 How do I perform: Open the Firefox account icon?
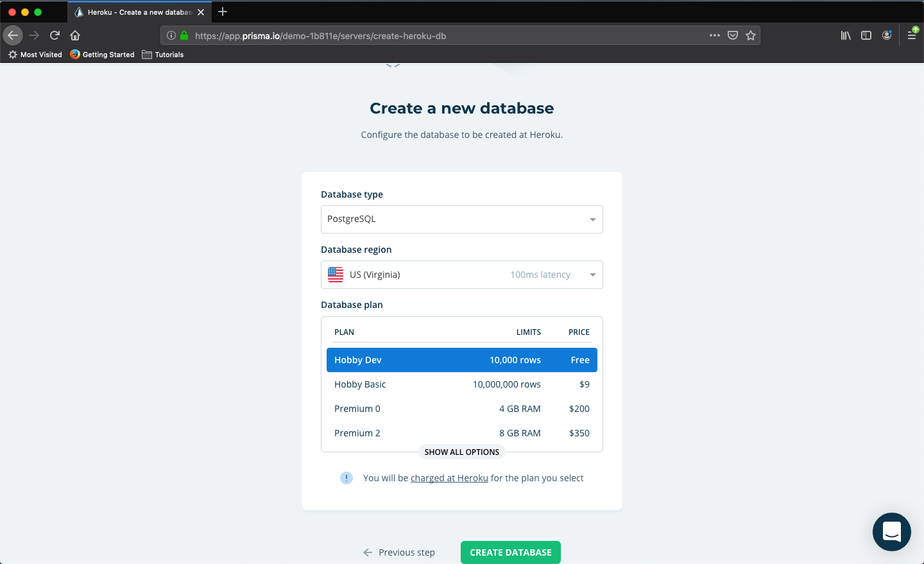887,35
